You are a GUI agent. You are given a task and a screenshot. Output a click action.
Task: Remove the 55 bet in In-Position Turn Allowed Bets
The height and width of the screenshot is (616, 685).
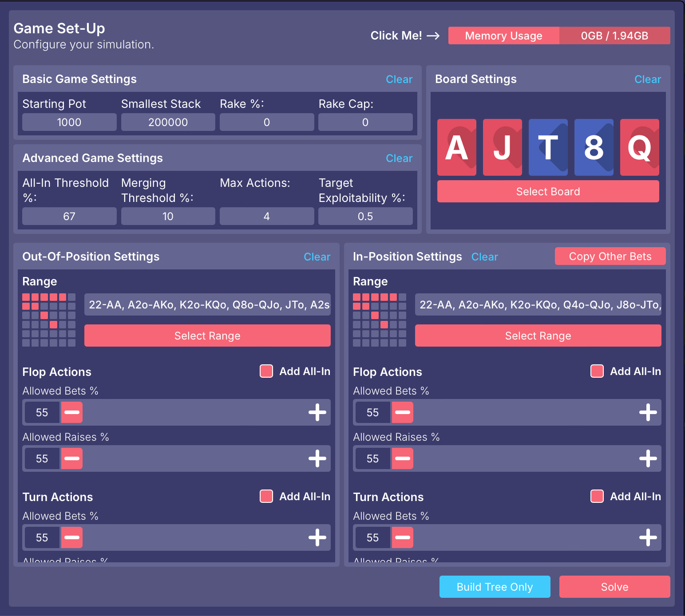tap(402, 537)
